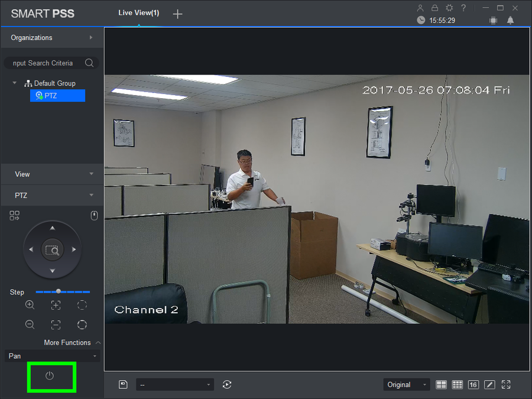Click focus far minus icon

click(56, 325)
